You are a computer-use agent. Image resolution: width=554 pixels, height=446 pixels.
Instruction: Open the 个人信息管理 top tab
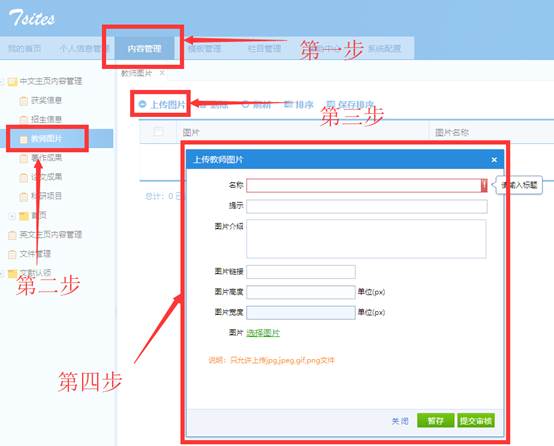pos(83,48)
